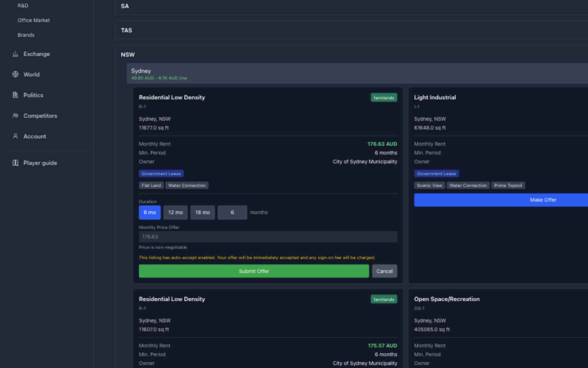Image resolution: width=588 pixels, height=368 pixels.
Task: Click the Flat Land feature tag
Action: [151, 185]
